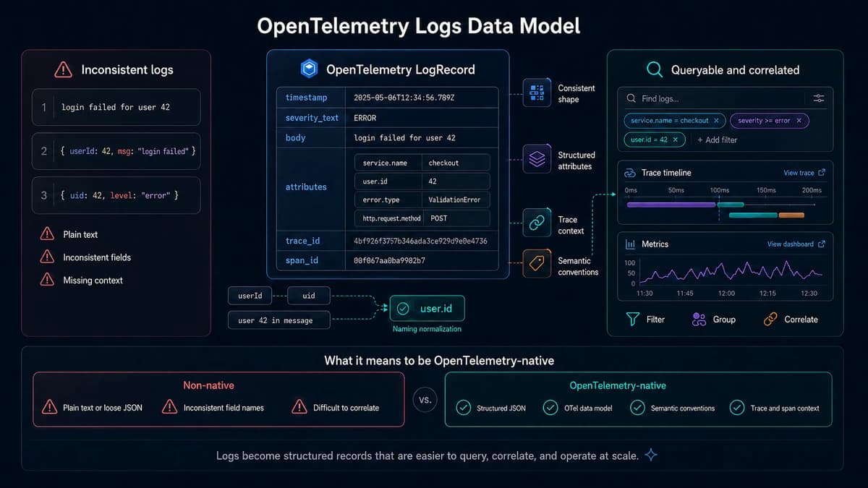868x488 pixels.
Task: Click the trace_id value 4bf926f3757b346ada3ce929d9e0e4736
Action: pos(420,241)
